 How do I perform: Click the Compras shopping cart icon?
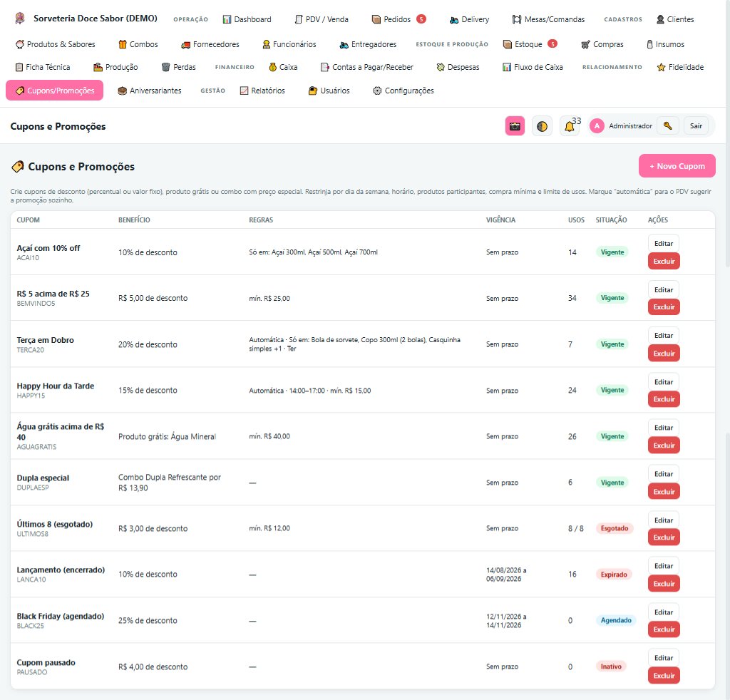pyautogui.click(x=586, y=45)
